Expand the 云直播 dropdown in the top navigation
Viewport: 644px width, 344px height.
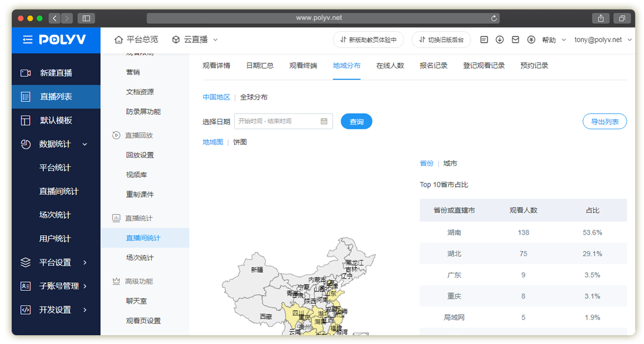[x=195, y=40]
